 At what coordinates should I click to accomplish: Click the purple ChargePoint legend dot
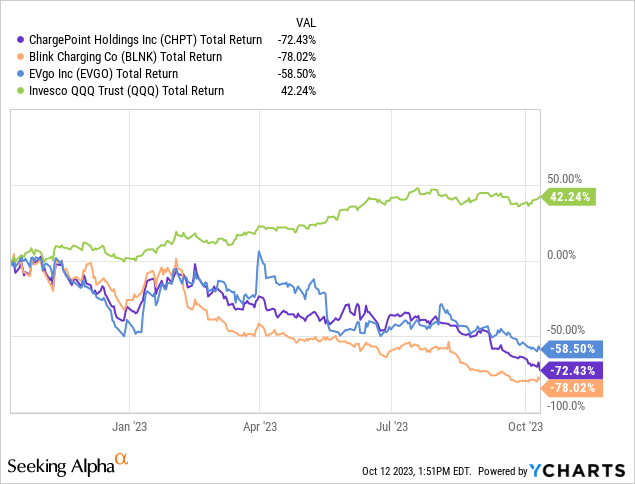[x=10, y=40]
